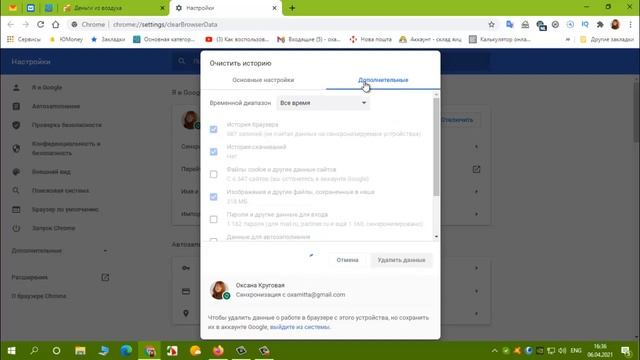Click the address bar URL
This screenshot has height=360, width=640.
[165, 24]
